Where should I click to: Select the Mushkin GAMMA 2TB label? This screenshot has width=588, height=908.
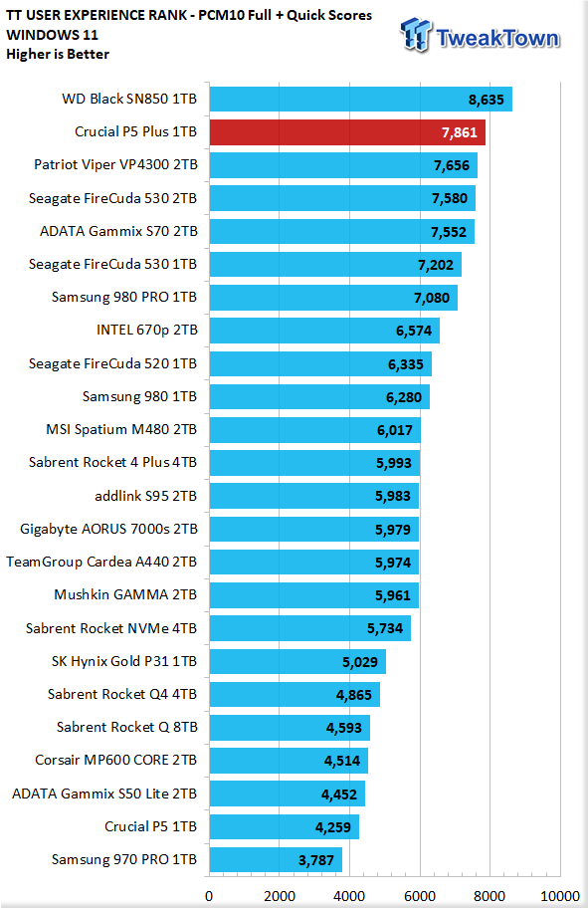coord(125,594)
